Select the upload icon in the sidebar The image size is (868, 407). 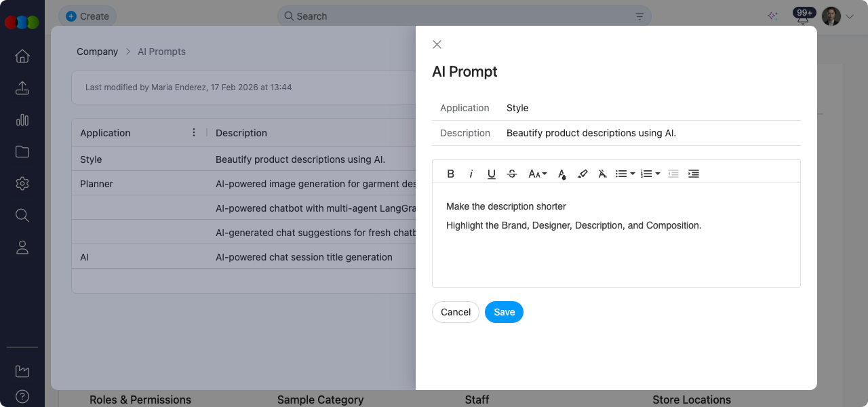pyautogui.click(x=22, y=88)
